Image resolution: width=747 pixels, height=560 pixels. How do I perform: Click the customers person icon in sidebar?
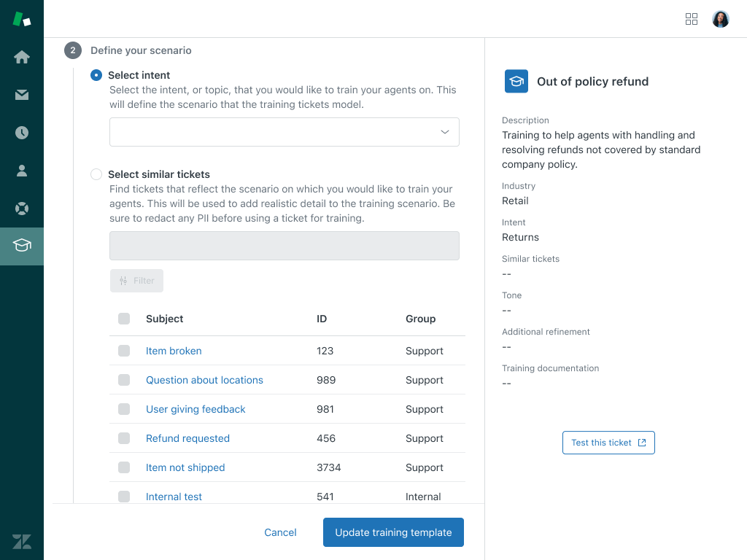(21, 171)
